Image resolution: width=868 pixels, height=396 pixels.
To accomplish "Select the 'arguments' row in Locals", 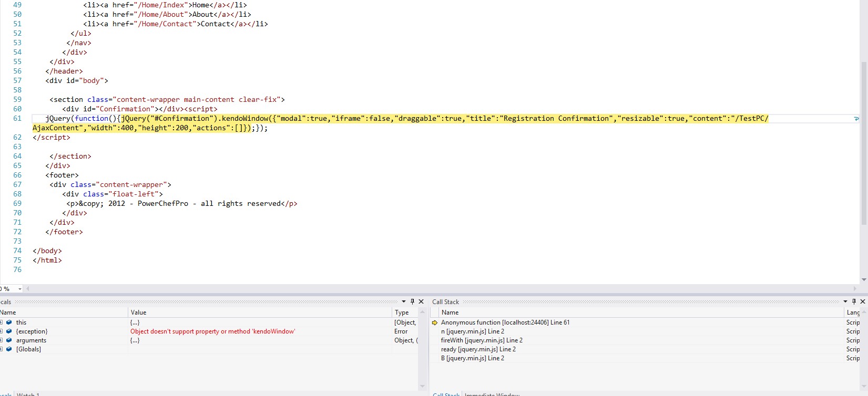I will click(209, 340).
